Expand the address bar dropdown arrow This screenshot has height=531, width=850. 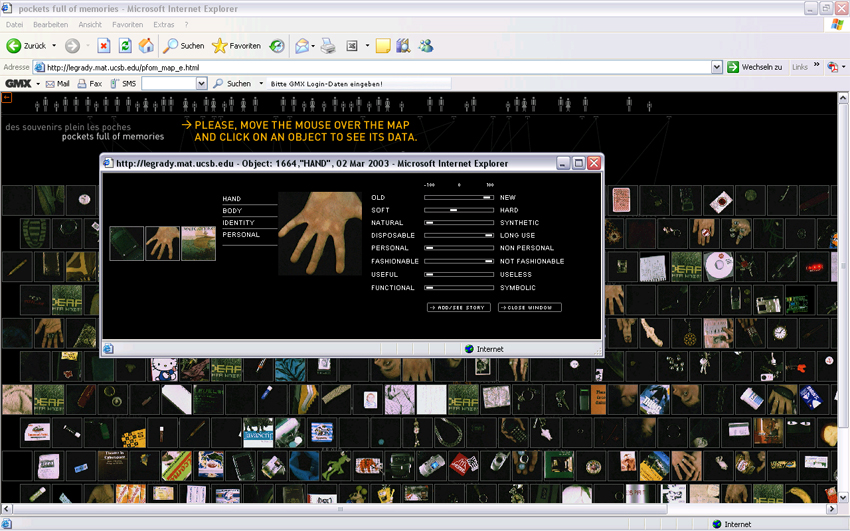717,67
